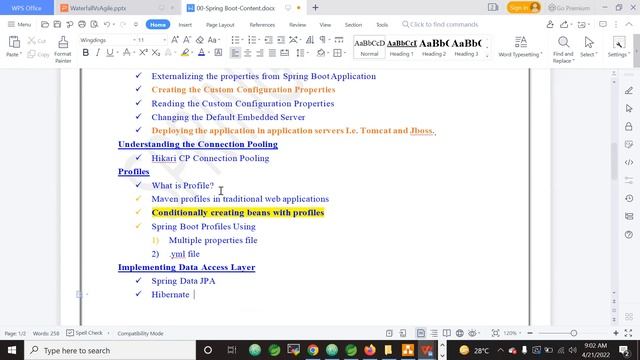Open the history clock icon in the right sidebar

pos(629,198)
